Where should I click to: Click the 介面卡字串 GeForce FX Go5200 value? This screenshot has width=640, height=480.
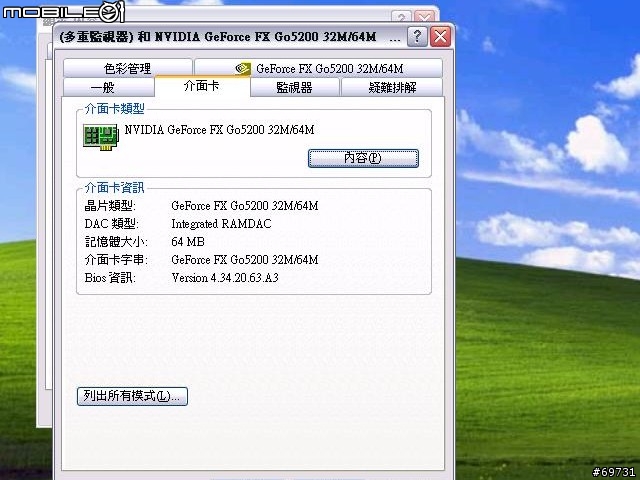[244, 260]
